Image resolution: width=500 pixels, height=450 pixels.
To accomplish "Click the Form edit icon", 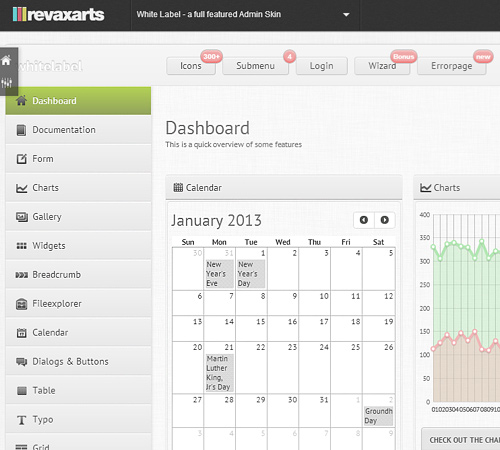I will [x=22, y=159].
